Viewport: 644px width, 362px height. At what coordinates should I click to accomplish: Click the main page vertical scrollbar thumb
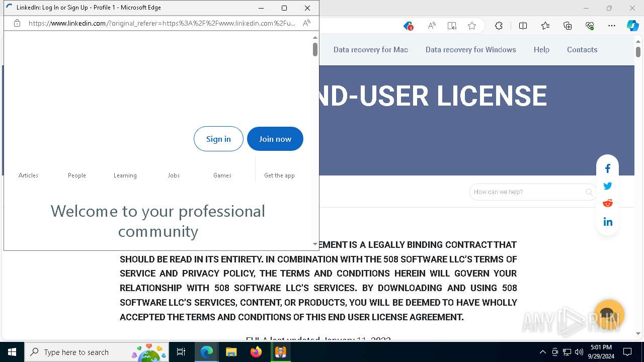[x=638, y=52]
